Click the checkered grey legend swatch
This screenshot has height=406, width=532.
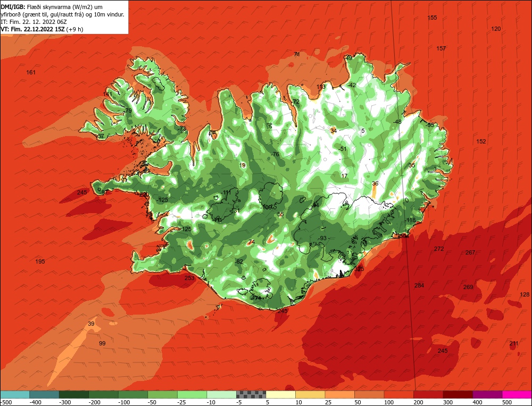[x=251, y=394]
